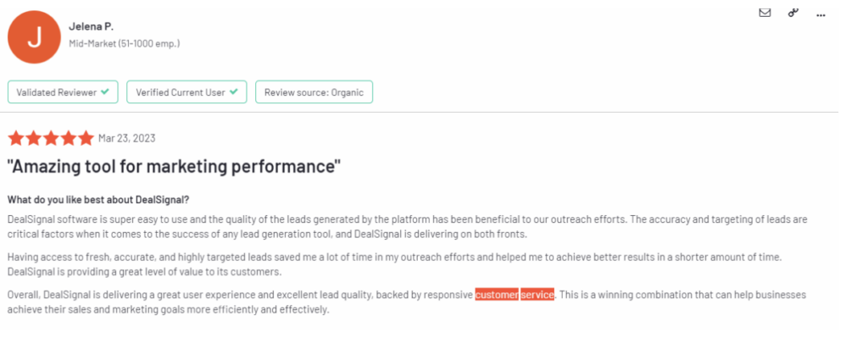
Task: Open the three-dots more options menu
Action: pos(821,15)
